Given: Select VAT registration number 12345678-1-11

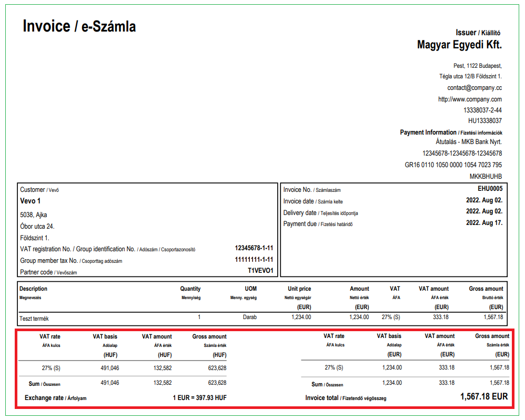Looking at the screenshot, I should pyautogui.click(x=254, y=248).
